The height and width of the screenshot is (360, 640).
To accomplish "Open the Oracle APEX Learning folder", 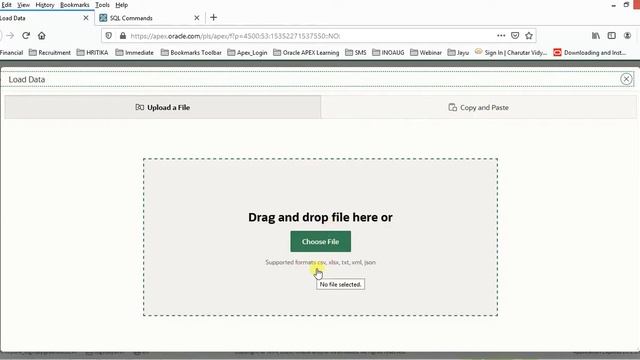I will [x=306, y=53].
